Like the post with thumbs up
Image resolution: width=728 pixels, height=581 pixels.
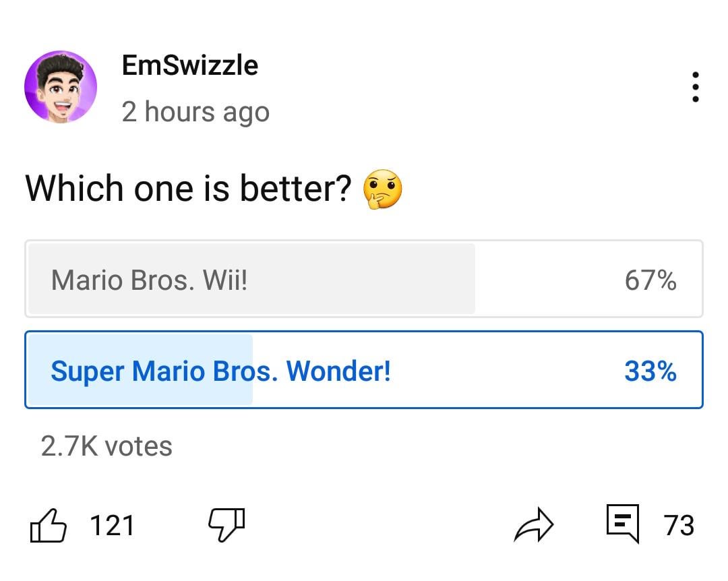[x=49, y=526]
